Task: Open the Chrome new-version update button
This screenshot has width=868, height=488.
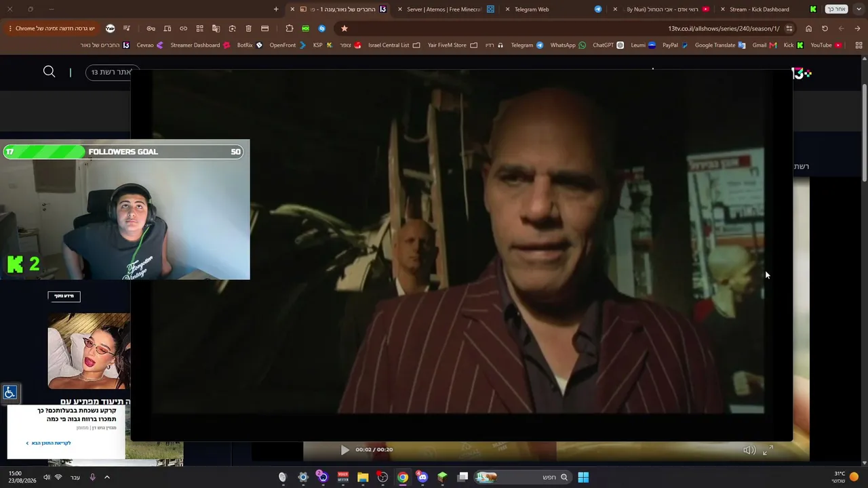Action: [52, 28]
